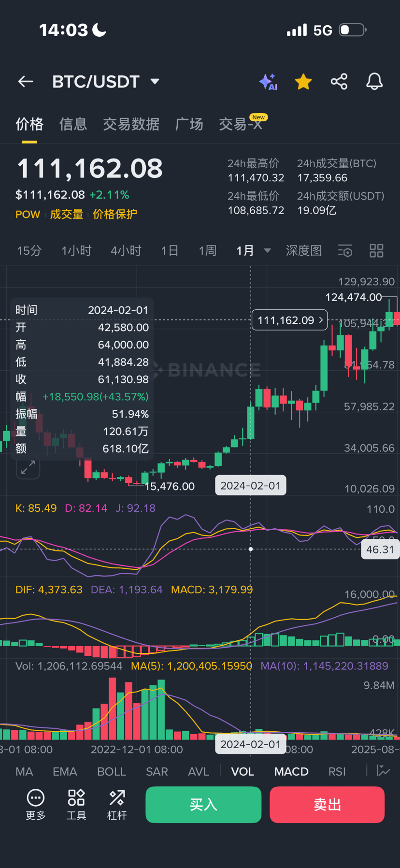Open the 交易数据 tab
Viewport: 400px width, 868px height.
pos(131,124)
